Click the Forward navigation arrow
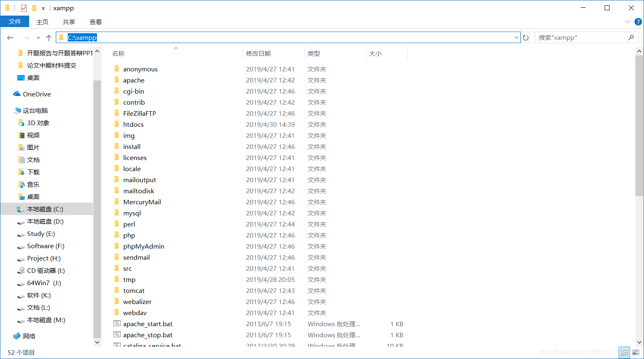 coord(26,38)
